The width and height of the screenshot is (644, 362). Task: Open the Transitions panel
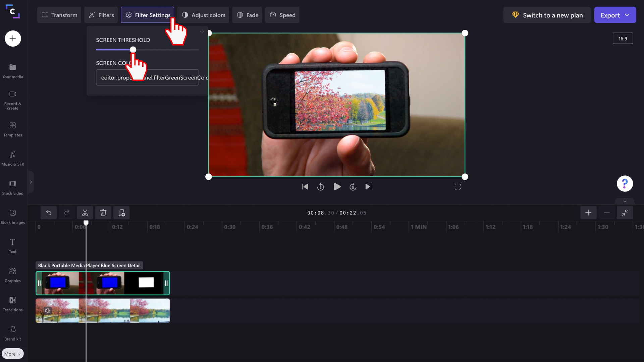point(12,303)
